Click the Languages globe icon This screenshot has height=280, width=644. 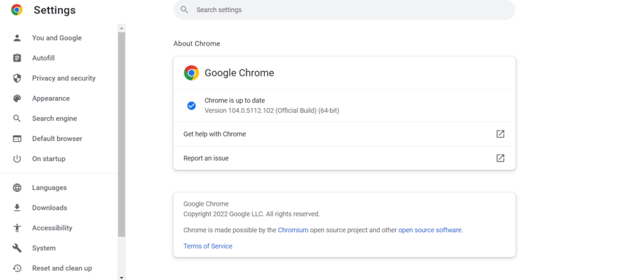(17, 188)
